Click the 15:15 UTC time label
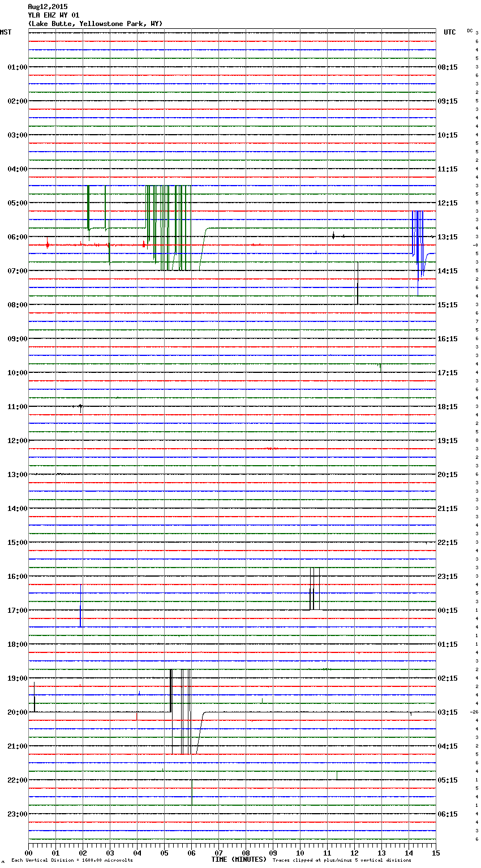The height and width of the screenshot is (868, 481). point(448,305)
